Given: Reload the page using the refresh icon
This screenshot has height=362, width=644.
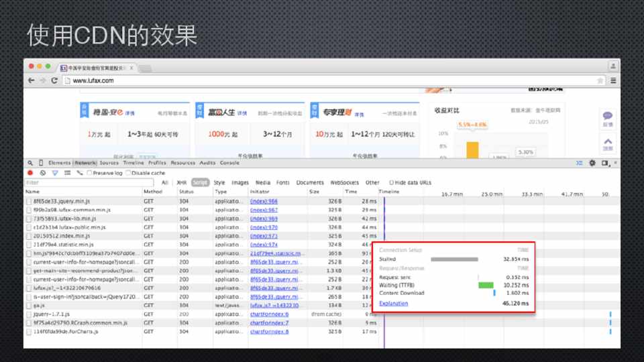Looking at the screenshot, I should [x=54, y=80].
